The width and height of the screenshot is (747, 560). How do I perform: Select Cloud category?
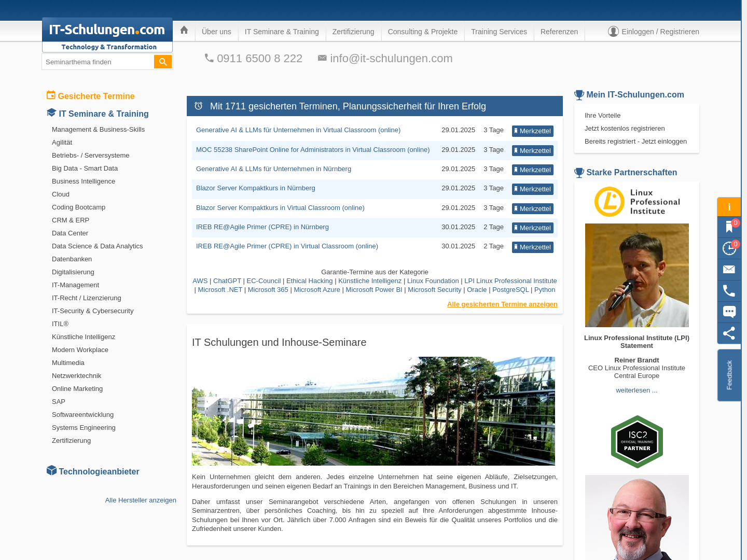(61, 194)
